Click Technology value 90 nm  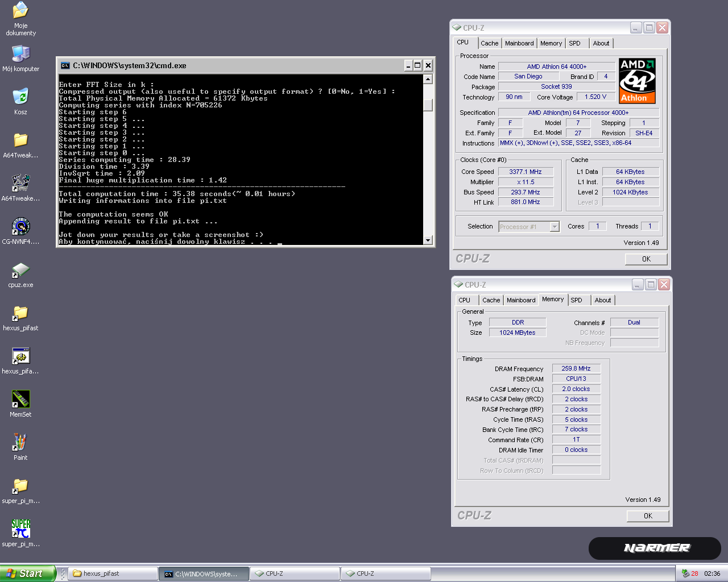[514, 97]
